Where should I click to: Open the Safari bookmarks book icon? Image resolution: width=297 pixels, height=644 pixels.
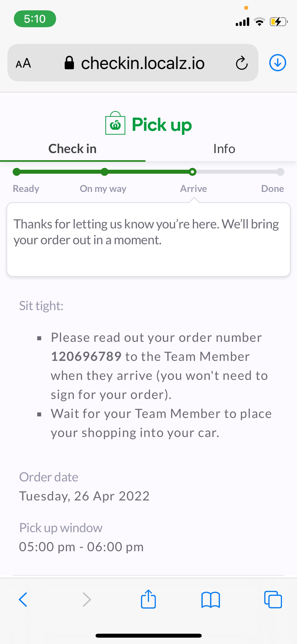(x=210, y=599)
